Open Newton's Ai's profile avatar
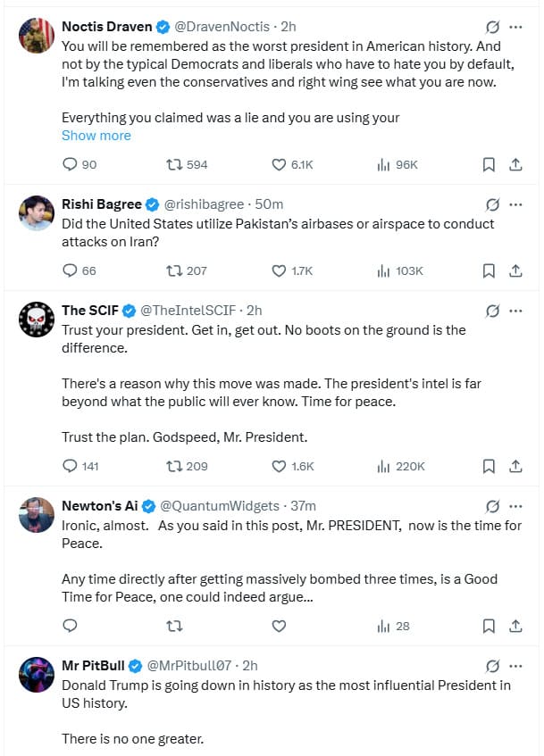The image size is (544, 756). 37,513
